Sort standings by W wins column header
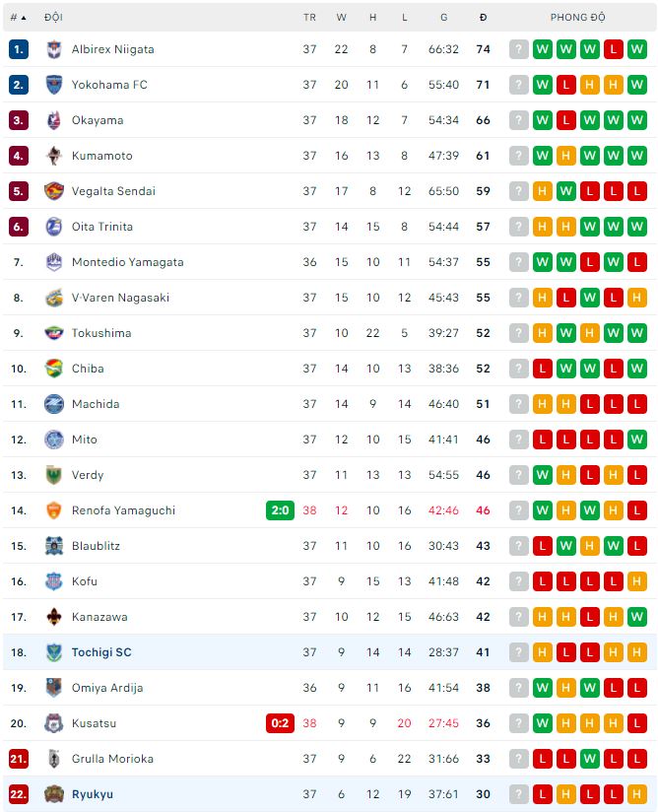658x812 pixels. 341,18
